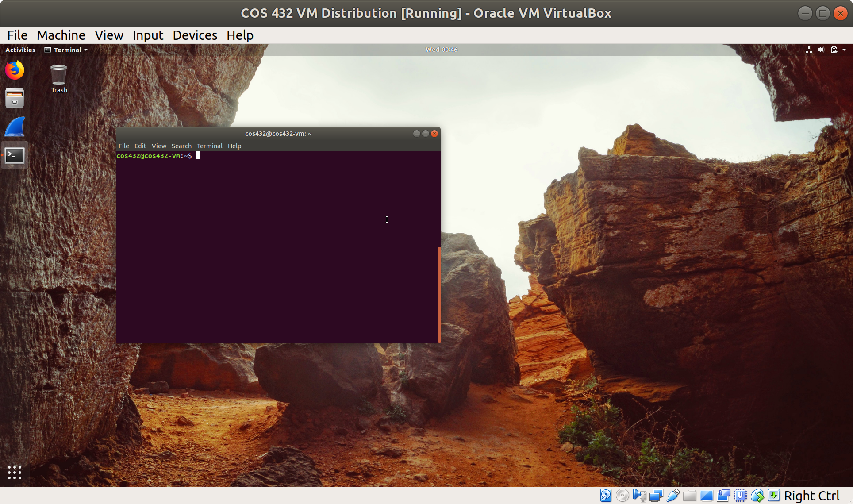Image resolution: width=853 pixels, height=504 pixels.
Task: Click the network status icon in top bar
Action: click(x=809, y=50)
